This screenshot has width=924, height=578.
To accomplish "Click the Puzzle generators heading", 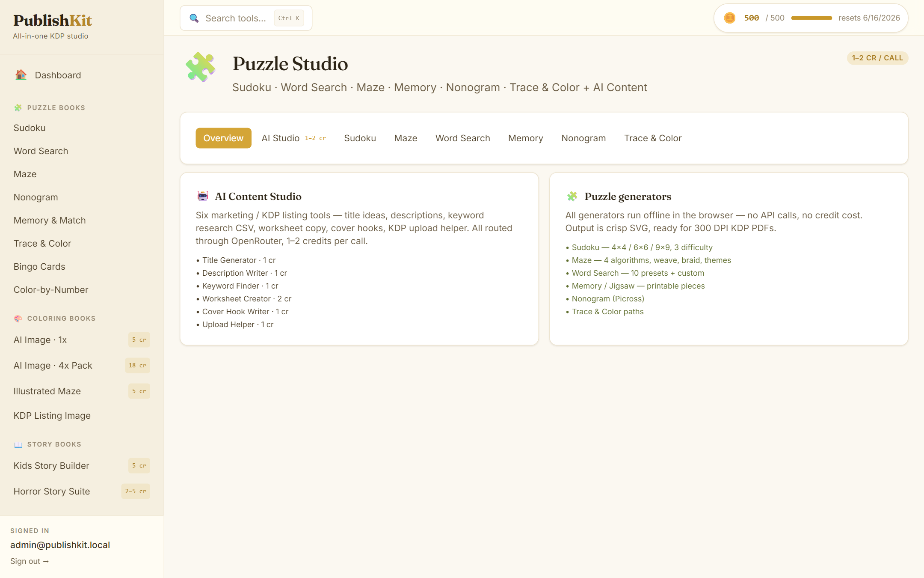I will (628, 197).
